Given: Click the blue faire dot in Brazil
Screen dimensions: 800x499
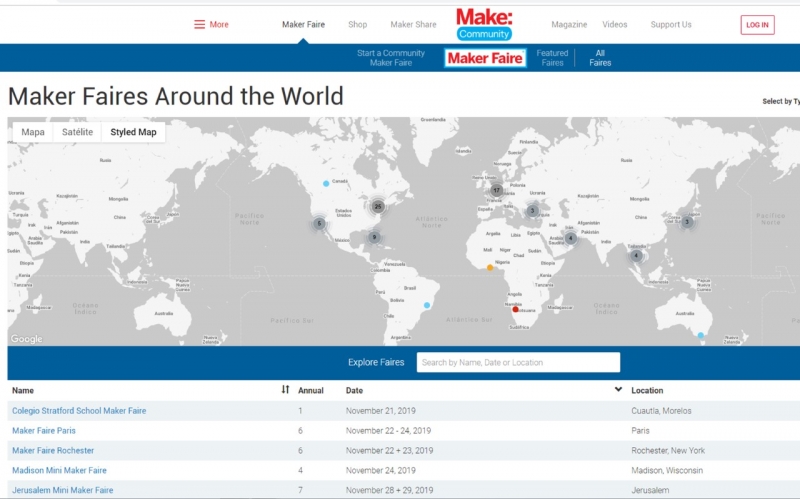Looking at the screenshot, I should click(x=427, y=305).
